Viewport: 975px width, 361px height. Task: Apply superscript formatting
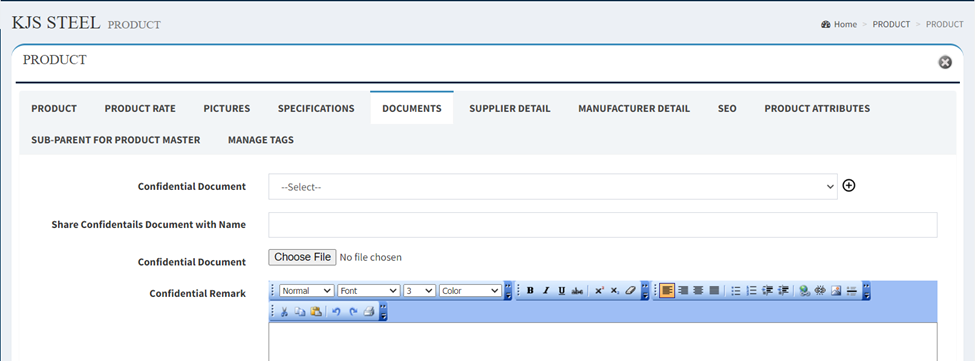coord(599,290)
